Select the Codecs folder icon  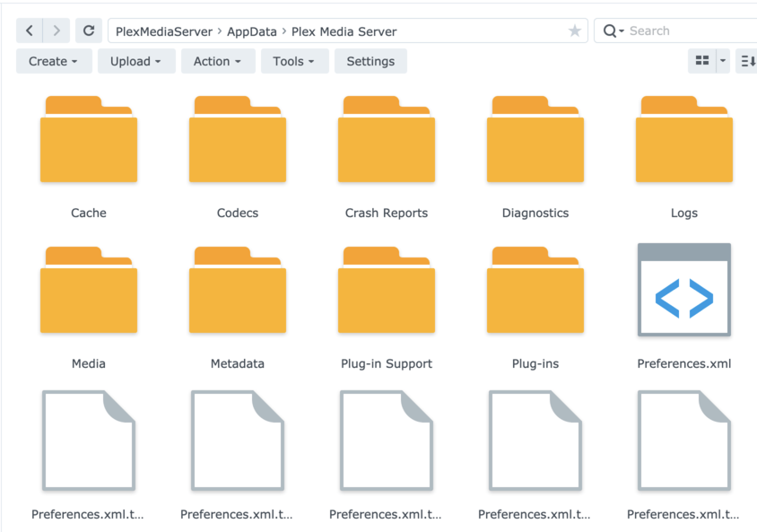tap(238, 140)
